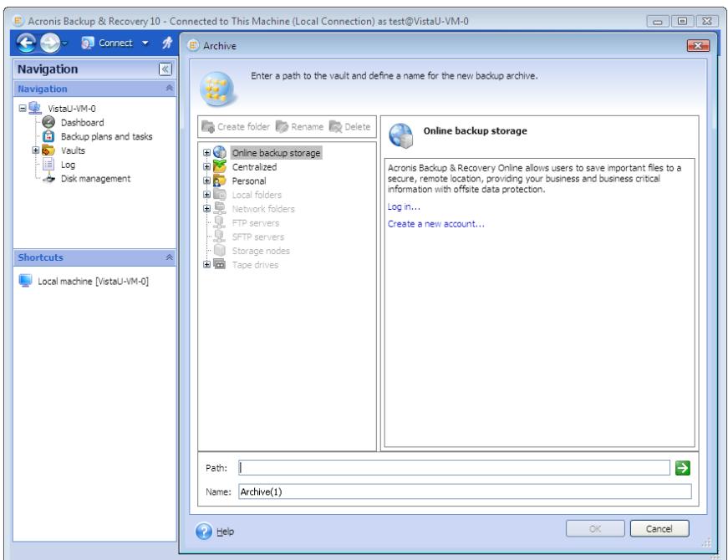Click the Cancel button
The height and width of the screenshot is (560, 728).
(x=659, y=528)
